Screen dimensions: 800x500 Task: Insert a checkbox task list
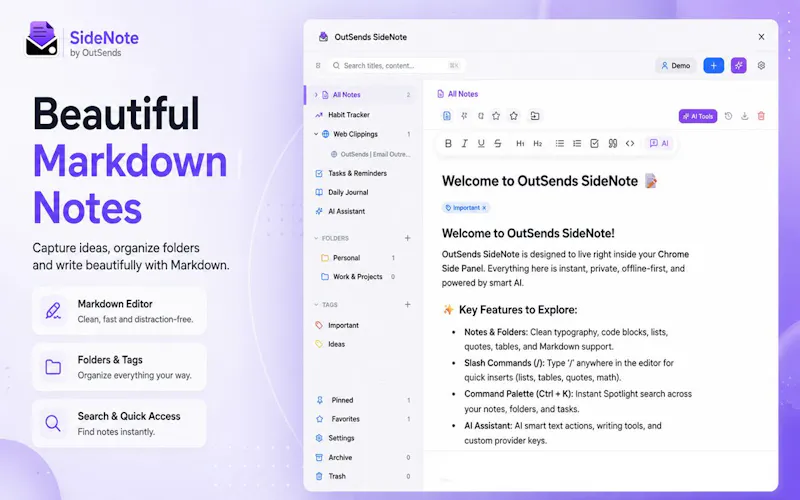[x=594, y=143]
